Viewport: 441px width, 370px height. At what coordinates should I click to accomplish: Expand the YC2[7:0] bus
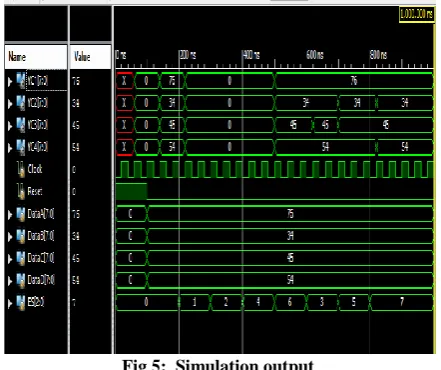10,104
